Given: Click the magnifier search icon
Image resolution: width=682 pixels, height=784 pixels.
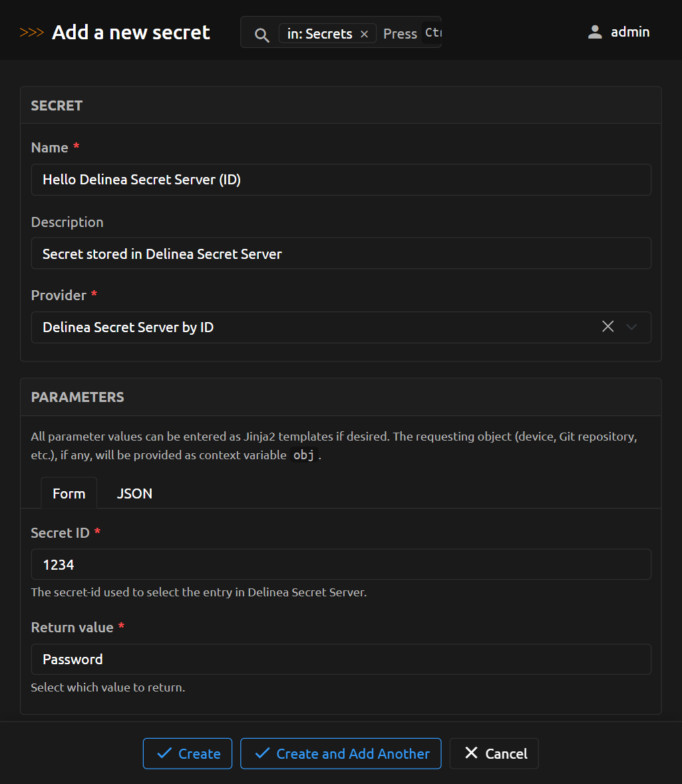Looking at the screenshot, I should [262, 35].
